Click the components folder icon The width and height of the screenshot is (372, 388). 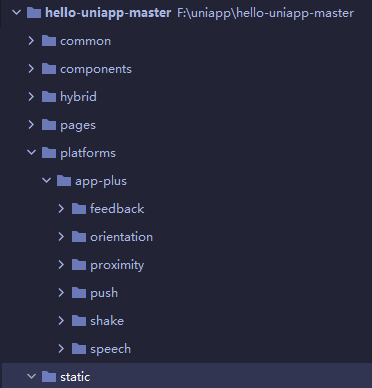(x=49, y=69)
